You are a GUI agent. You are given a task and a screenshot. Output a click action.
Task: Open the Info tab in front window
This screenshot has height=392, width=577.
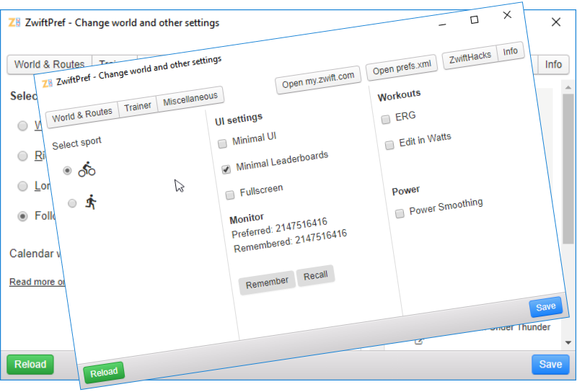(x=510, y=51)
